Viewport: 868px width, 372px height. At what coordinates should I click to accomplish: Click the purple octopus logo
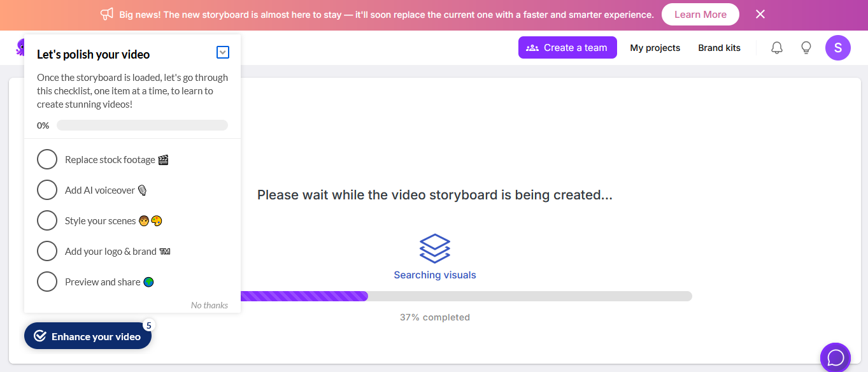coord(20,46)
